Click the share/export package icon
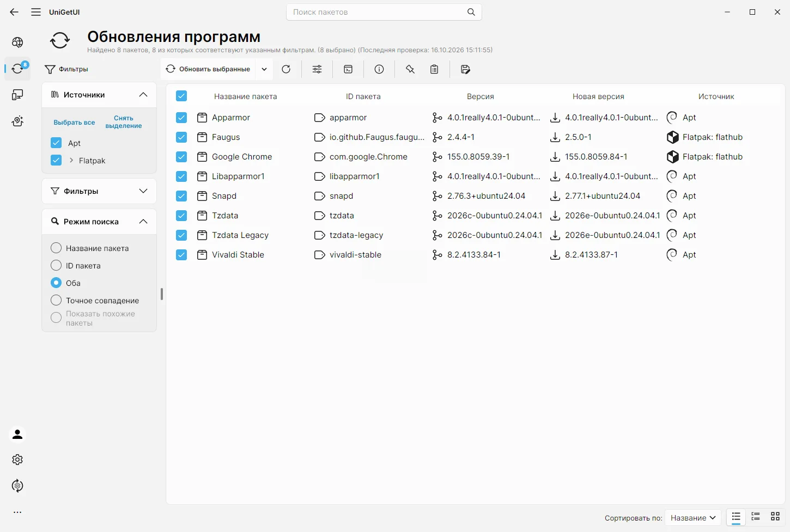 pos(465,69)
